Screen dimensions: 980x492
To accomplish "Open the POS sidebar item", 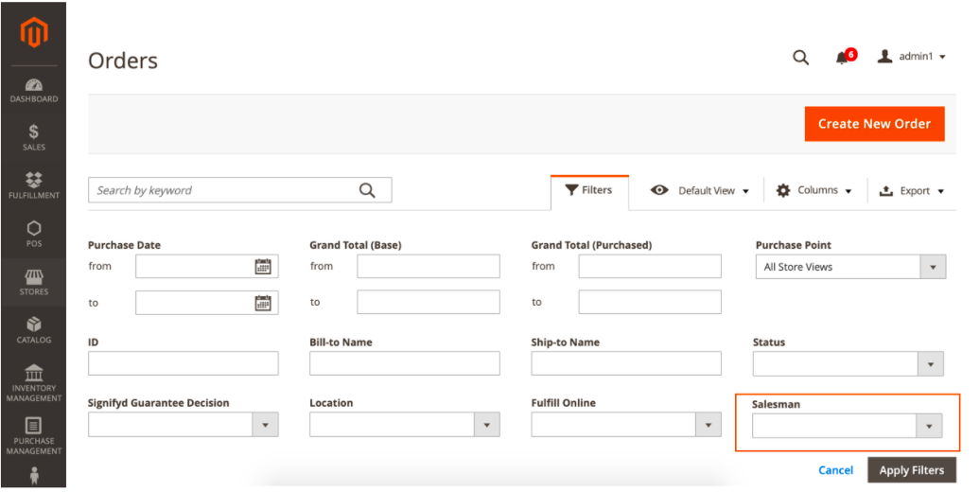I will [33, 234].
